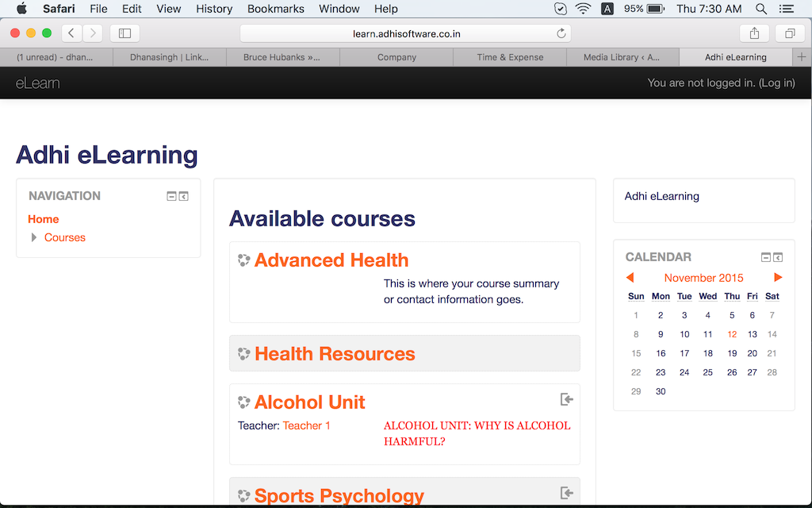
Task: Open the File menu
Action: tap(98, 9)
